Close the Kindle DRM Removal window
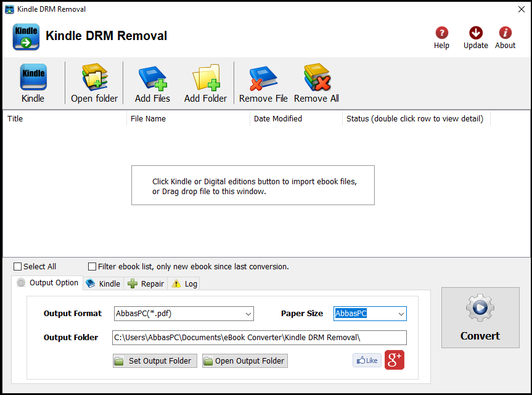532x395 pixels. tap(522, 9)
